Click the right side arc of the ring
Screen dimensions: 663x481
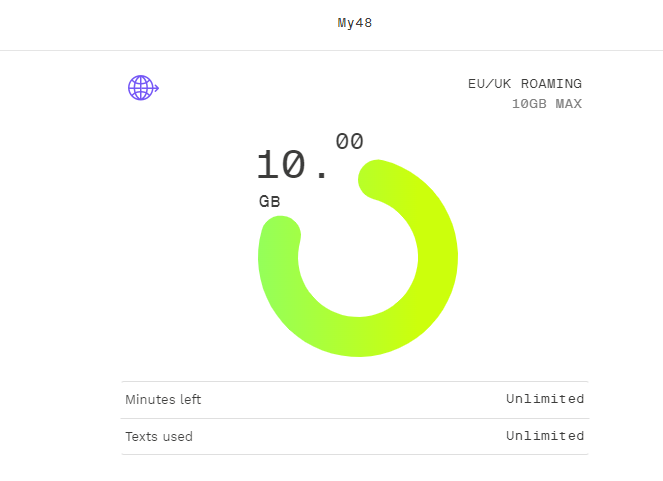[x=437, y=257]
